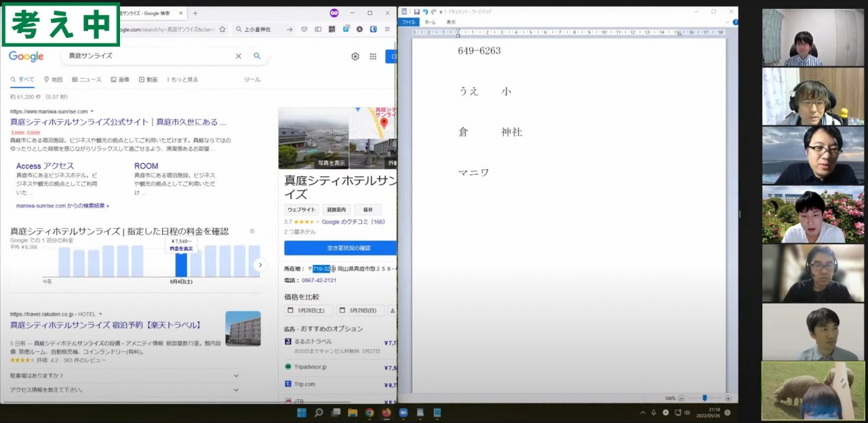Get directions with 経路案内 button

point(336,210)
